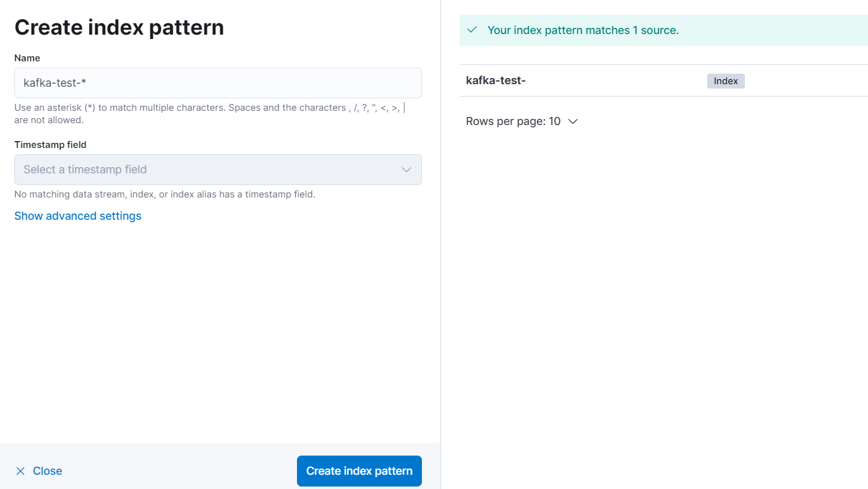868x489 pixels.
Task: Click the X icon beside Close
Action: click(x=20, y=471)
